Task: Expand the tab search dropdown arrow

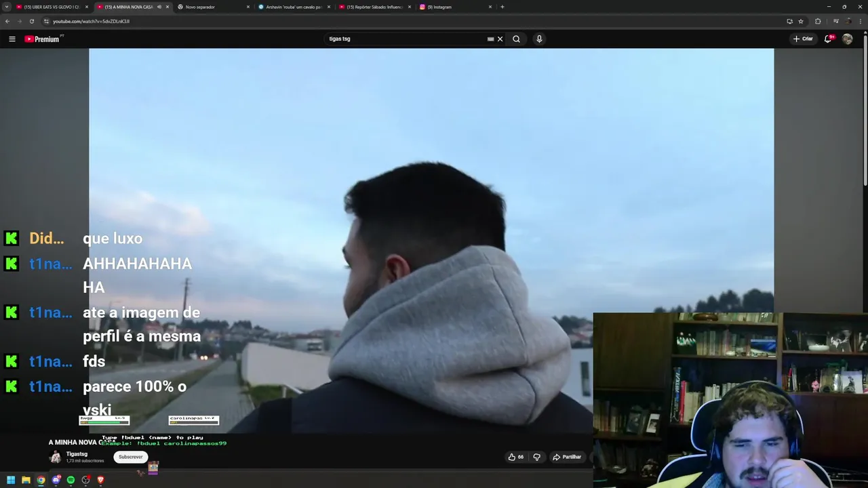Action: (x=8, y=7)
